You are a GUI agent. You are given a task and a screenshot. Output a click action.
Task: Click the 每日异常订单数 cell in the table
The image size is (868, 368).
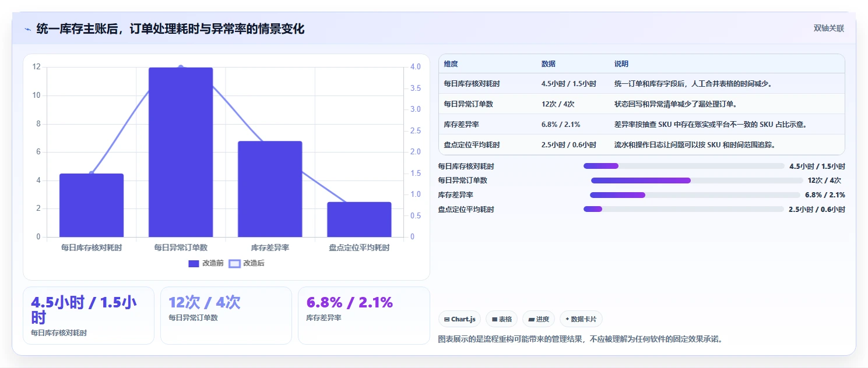(468, 104)
